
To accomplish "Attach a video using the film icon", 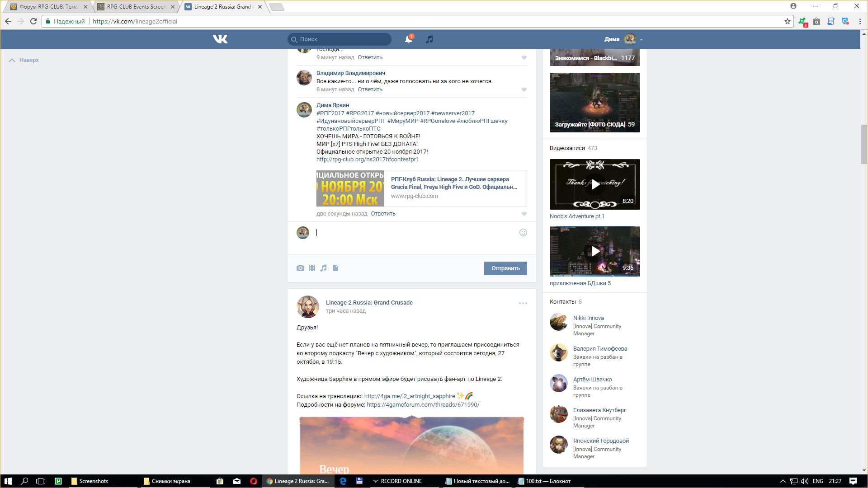I will pos(312,268).
